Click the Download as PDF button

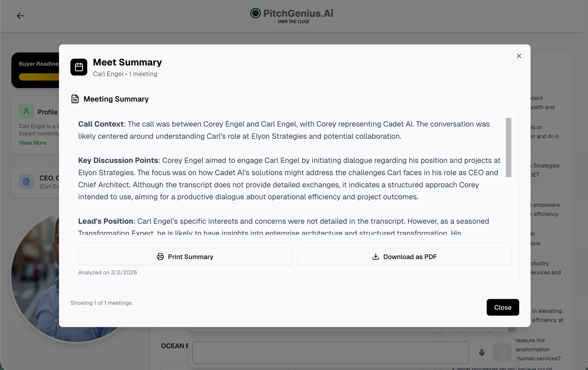coord(404,257)
